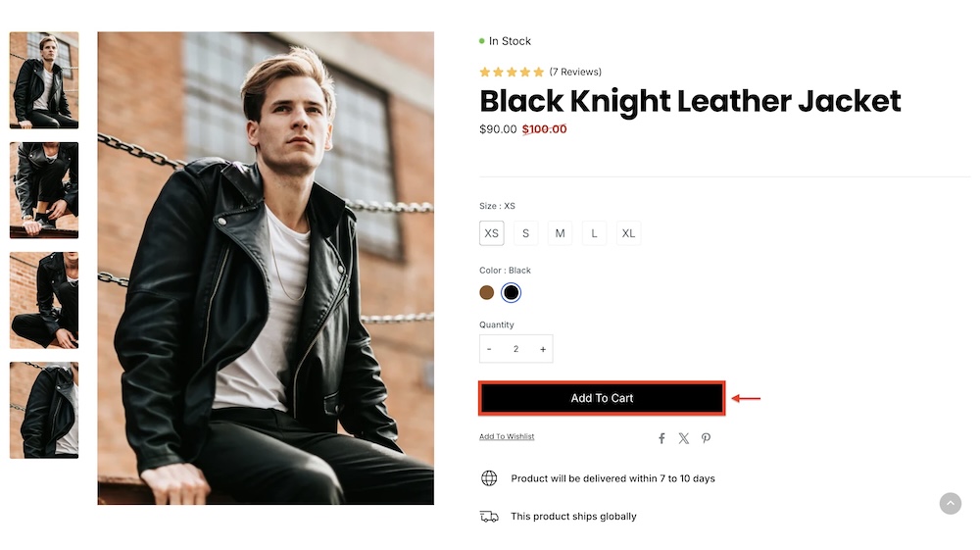Screen dimensions: 980x550
Task: Click the globe delivery icon
Action: (x=489, y=478)
